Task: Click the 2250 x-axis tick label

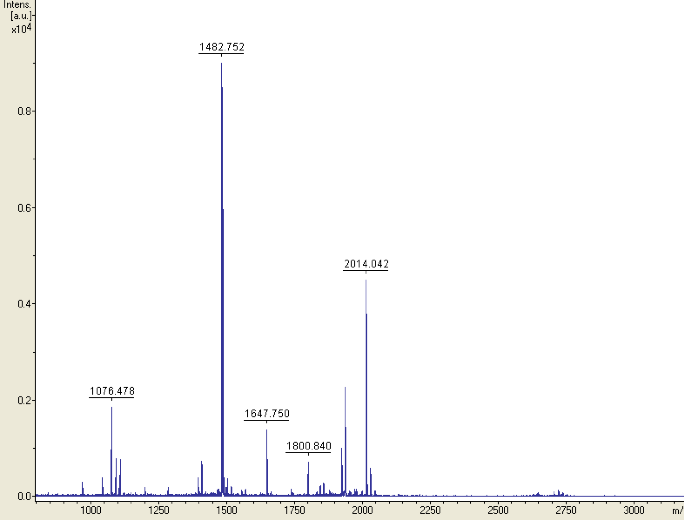Action: (430, 510)
